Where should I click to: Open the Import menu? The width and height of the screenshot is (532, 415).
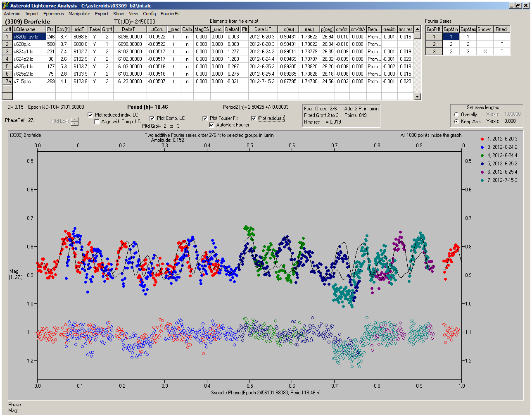[32, 14]
